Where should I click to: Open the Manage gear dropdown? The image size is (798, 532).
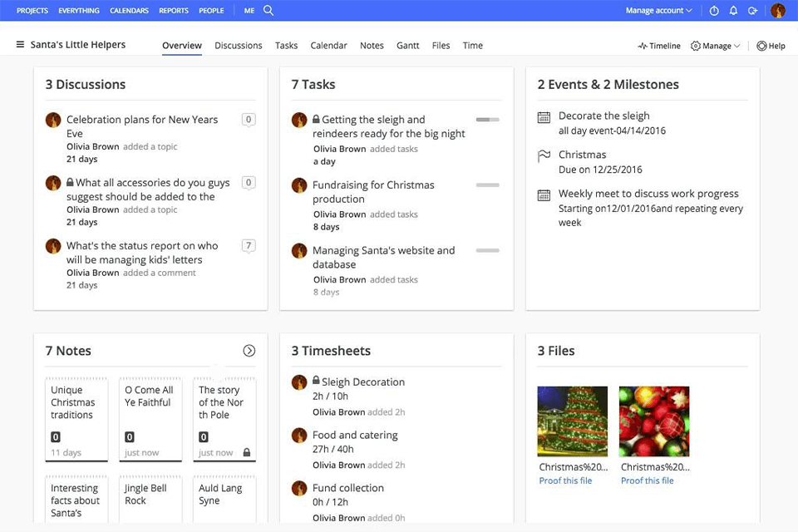point(715,46)
